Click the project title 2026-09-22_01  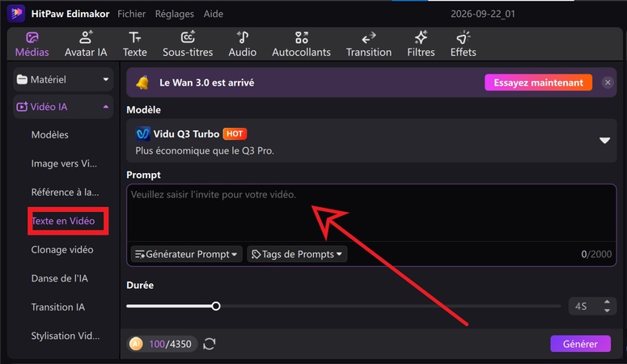pos(483,14)
